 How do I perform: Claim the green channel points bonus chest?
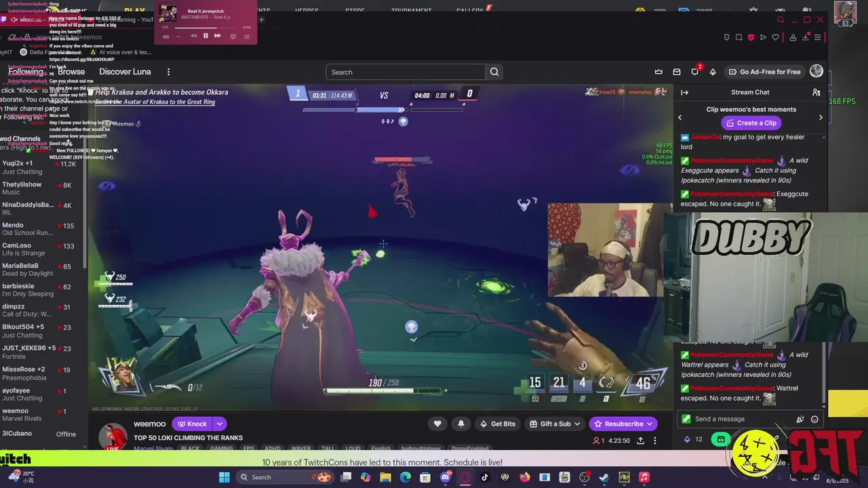(721, 439)
